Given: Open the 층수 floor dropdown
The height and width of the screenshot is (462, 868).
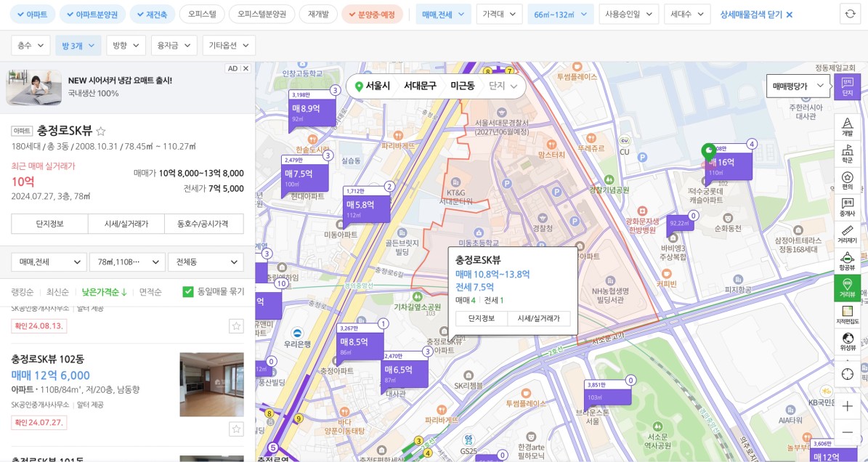Looking at the screenshot, I should 31,45.
